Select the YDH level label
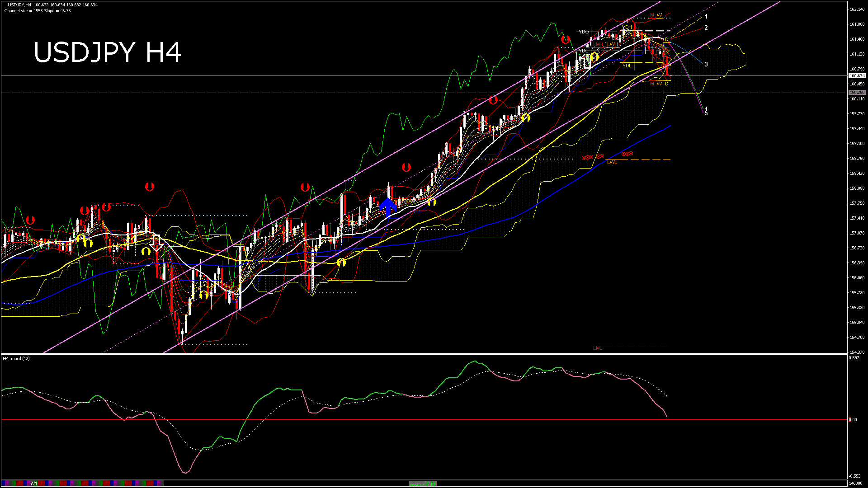This screenshot has width=868, height=488. [627, 28]
